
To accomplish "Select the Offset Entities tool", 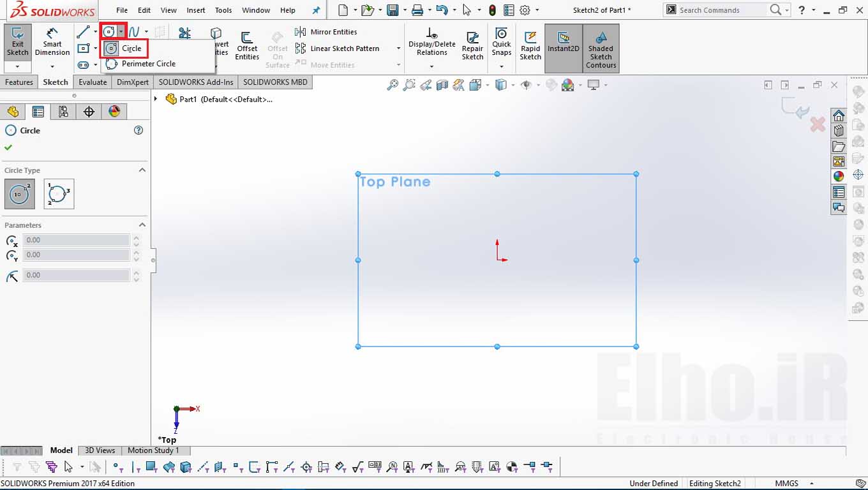I will pyautogui.click(x=246, y=46).
